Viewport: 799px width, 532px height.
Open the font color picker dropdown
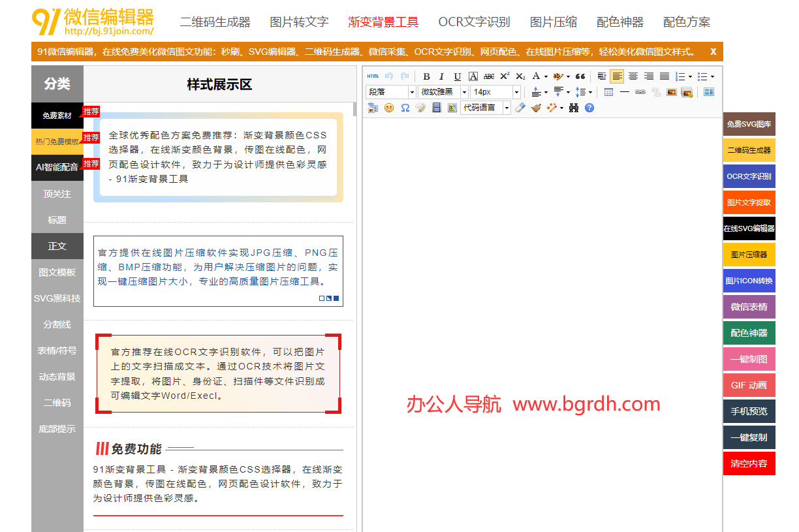coord(546,76)
